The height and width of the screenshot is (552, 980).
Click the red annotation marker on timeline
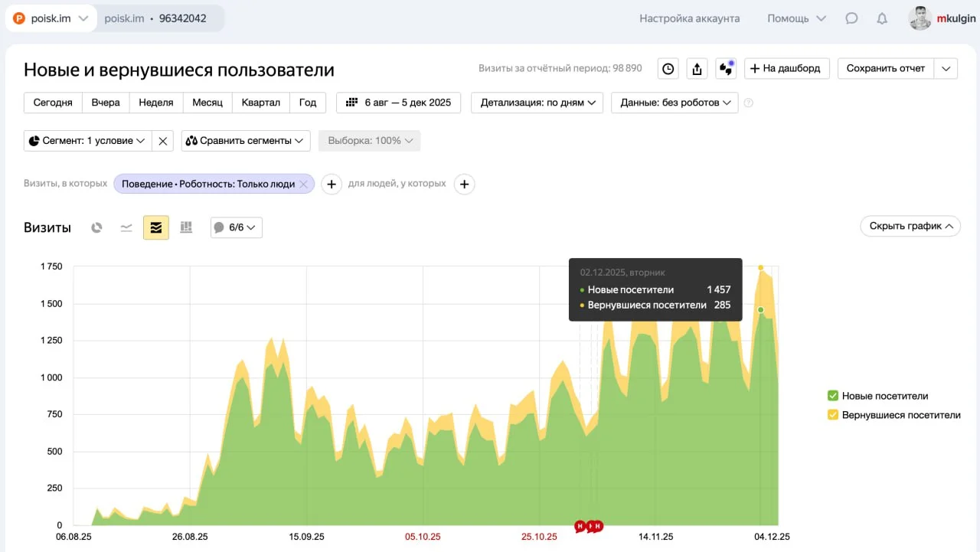coord(581,526)
